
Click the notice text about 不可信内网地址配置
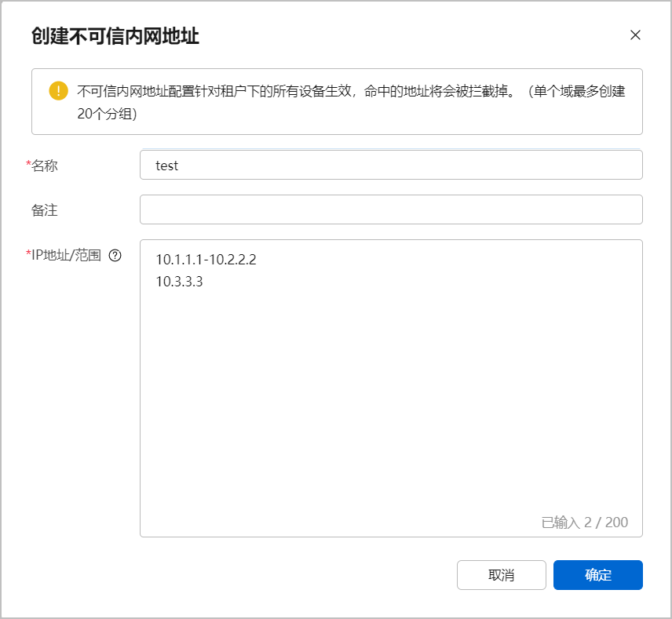[x=351, y=102]
